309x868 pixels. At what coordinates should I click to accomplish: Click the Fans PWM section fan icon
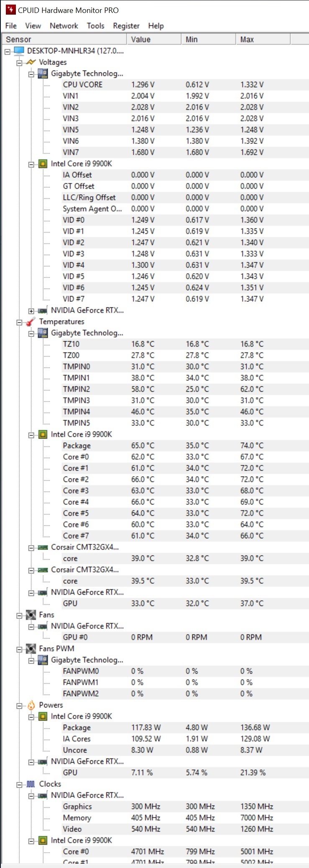click(x=31, y=649)
